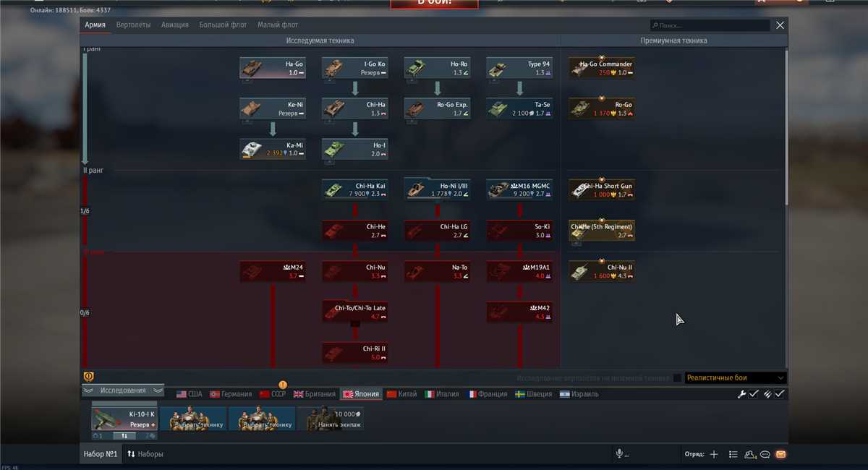
Task: Select the Chi-Ha tank card
Action: (355, 108)
